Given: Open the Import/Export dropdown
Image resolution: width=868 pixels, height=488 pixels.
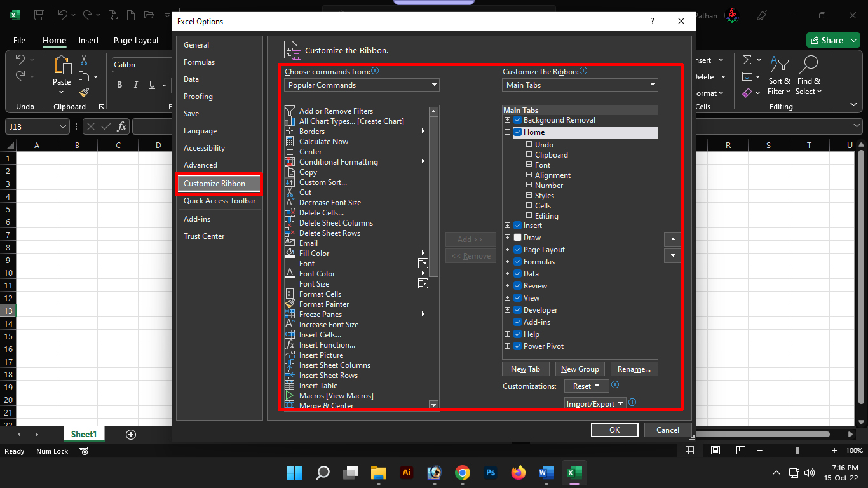Looking at the screenshot, I should (595, 403).
